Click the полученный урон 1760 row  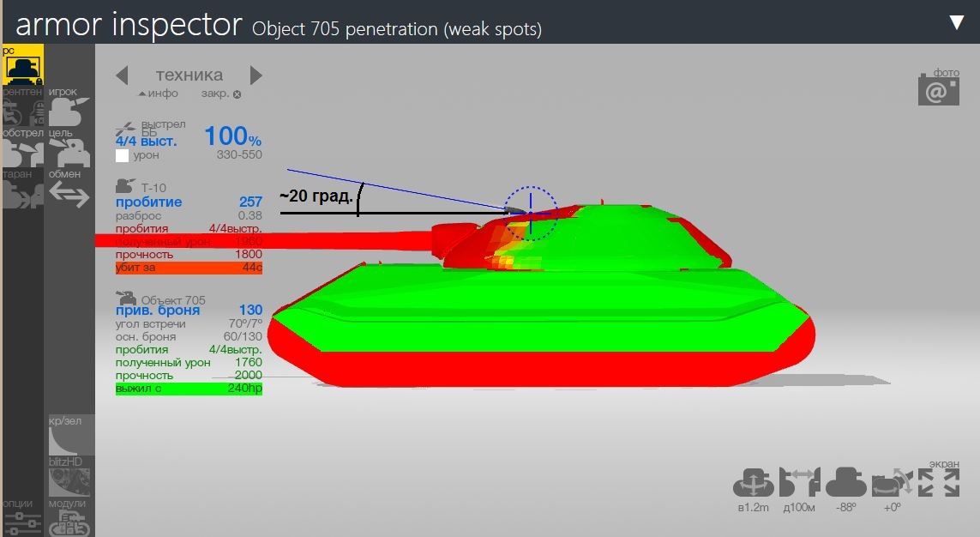(189, 363)
